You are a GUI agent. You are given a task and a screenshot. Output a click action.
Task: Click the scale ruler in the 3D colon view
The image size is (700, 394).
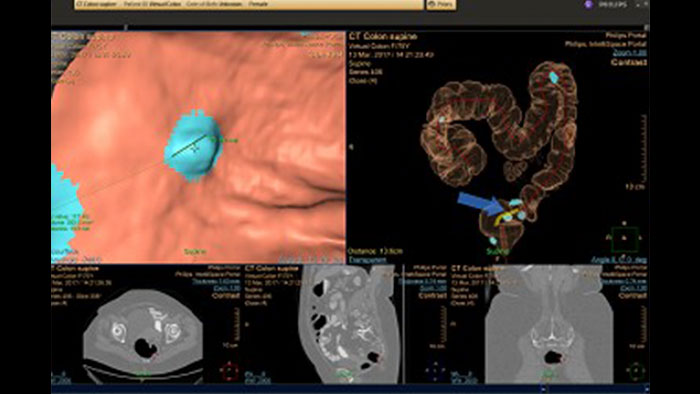[643, 149]
